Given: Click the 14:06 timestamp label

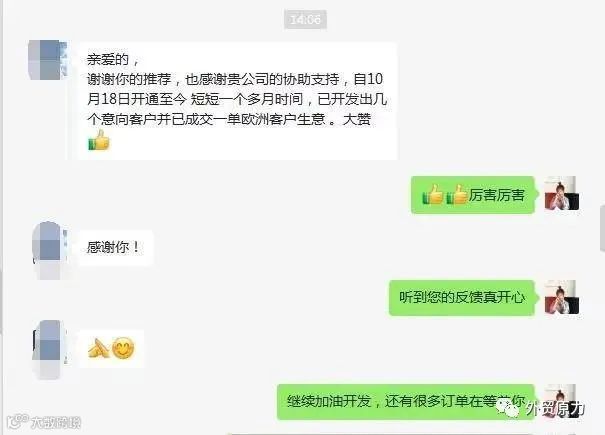Looking at the screenshot, I should [x=305, y=19].
